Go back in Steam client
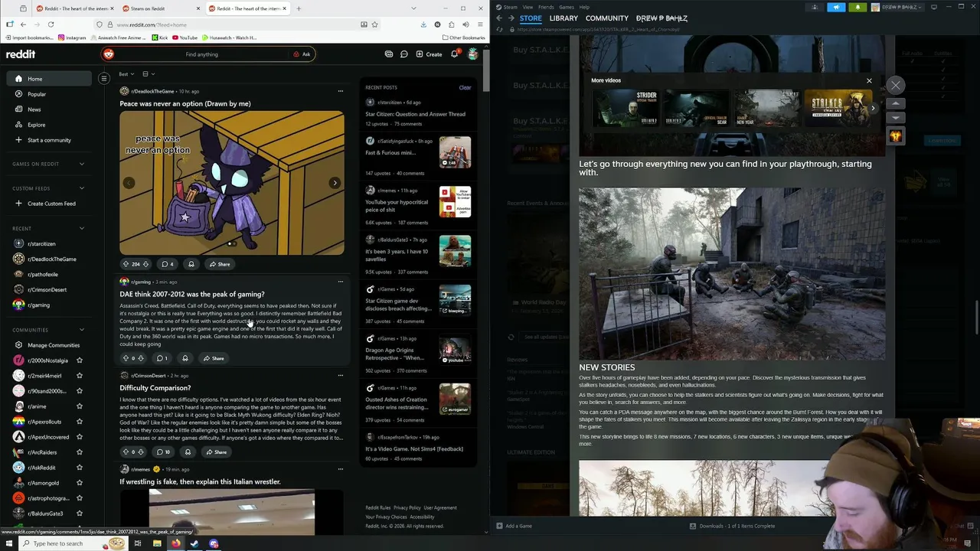The width and height of the screenshot is (980, 551). tap(499, 18)
